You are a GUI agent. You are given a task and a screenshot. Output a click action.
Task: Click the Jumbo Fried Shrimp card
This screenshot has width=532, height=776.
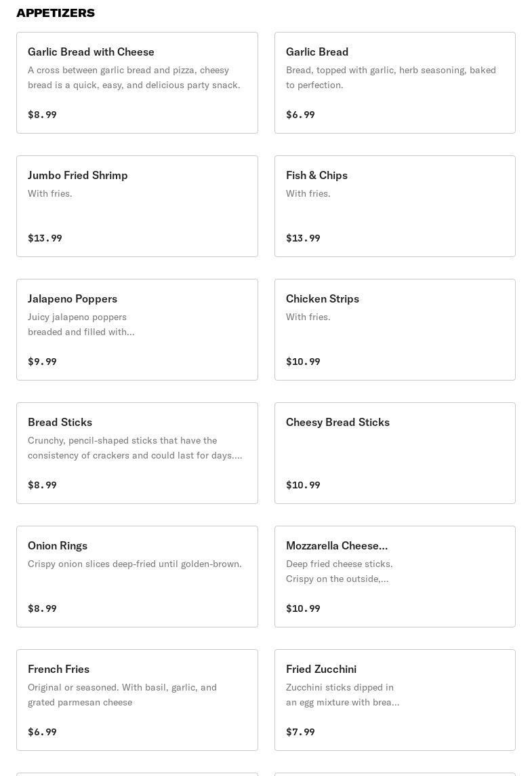(x=137, y=206)
